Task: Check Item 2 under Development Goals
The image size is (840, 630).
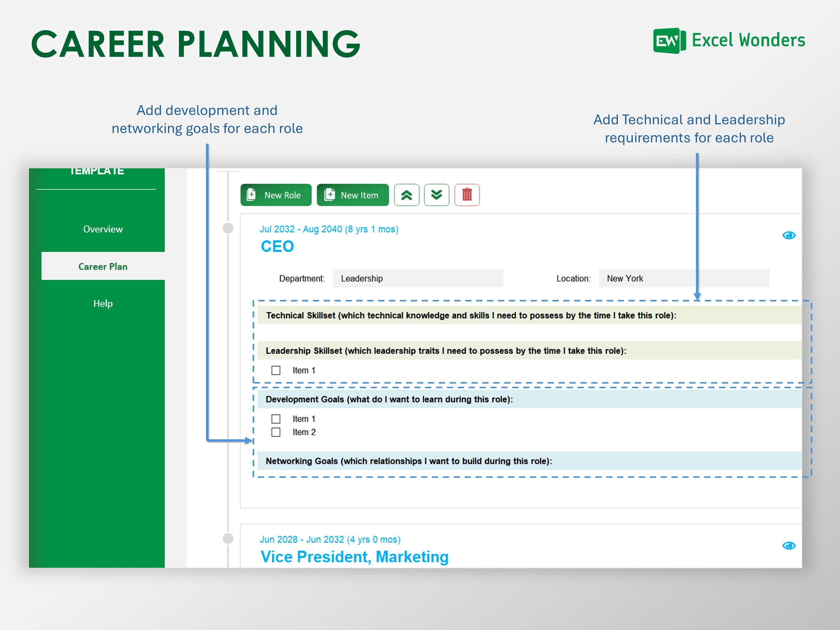Action: [x=276, y=432]
